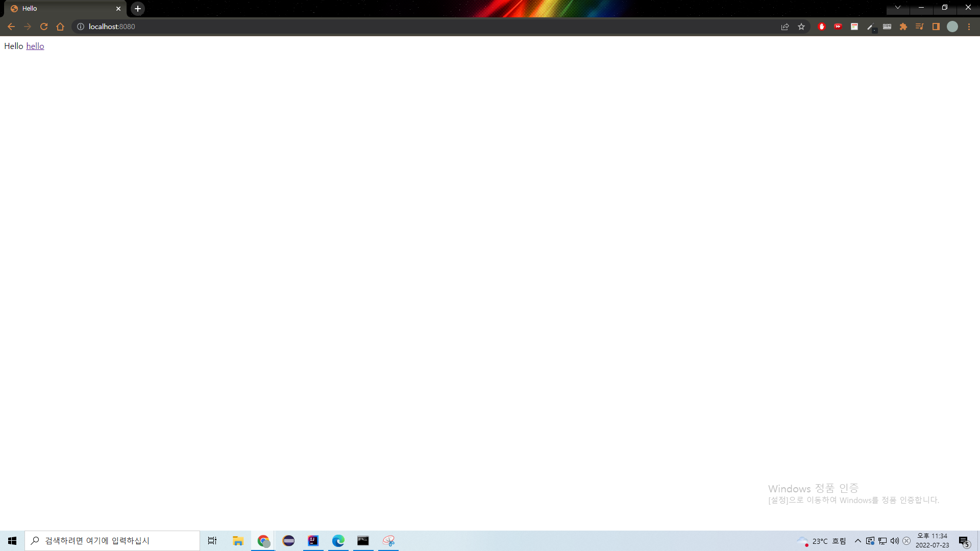View site information for localhost
Viewport: 980px width, 551px height.
pyautogui.click(x=81, y=27)
